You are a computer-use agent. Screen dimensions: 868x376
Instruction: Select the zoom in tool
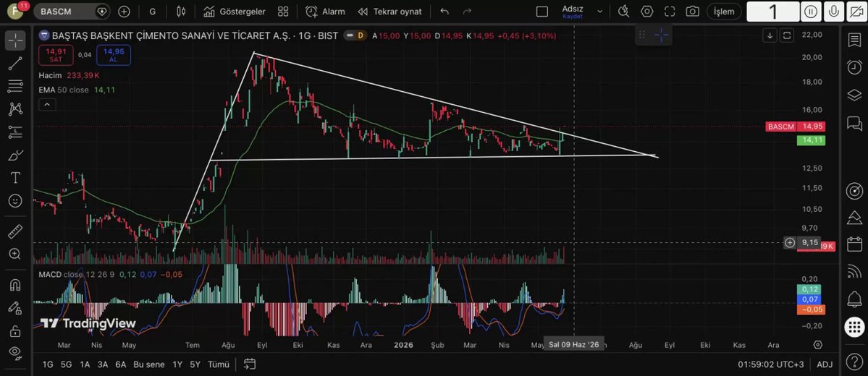click(x=15, y=254)
